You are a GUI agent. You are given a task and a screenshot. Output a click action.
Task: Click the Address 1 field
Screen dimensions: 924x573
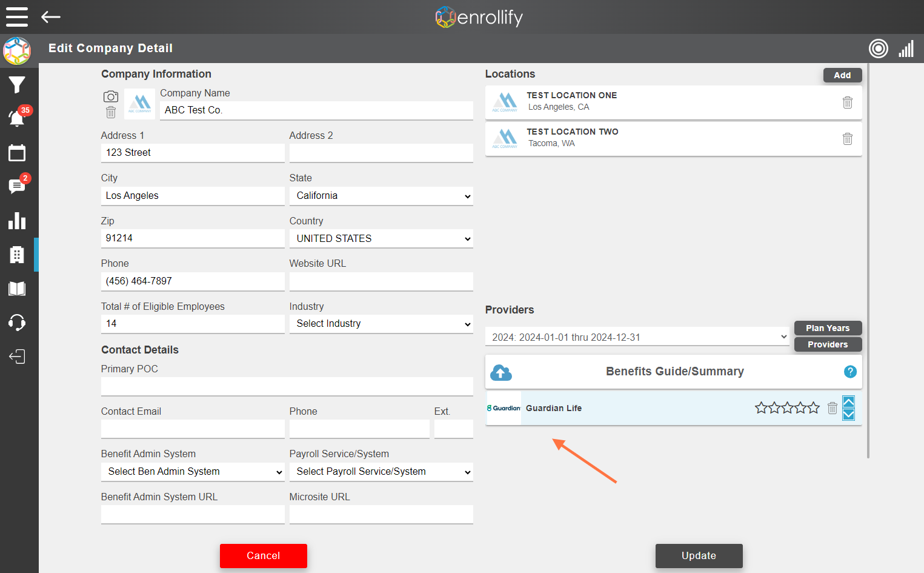point(193,153)
